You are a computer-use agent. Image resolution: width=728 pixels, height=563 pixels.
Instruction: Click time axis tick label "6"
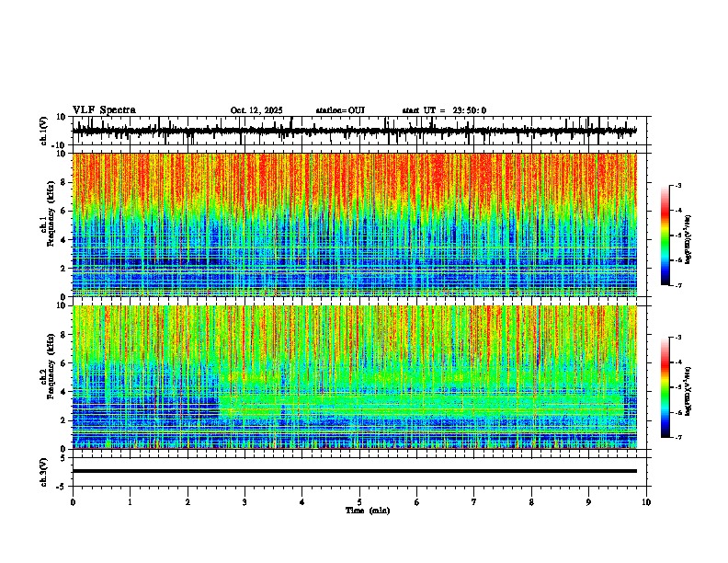417,502
